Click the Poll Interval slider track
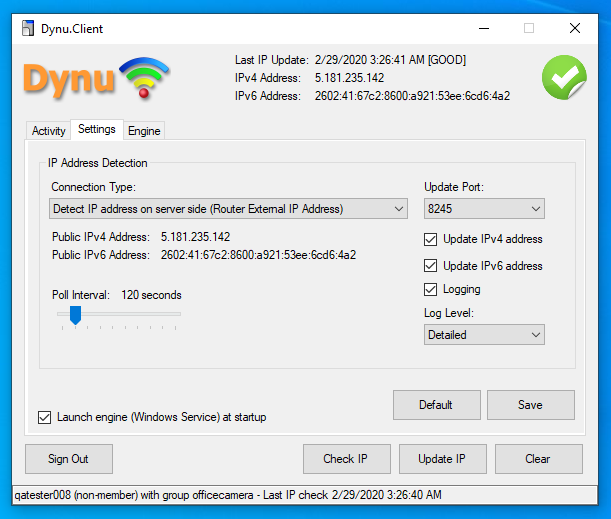This screenshot has width=611, height=519. 119,314
